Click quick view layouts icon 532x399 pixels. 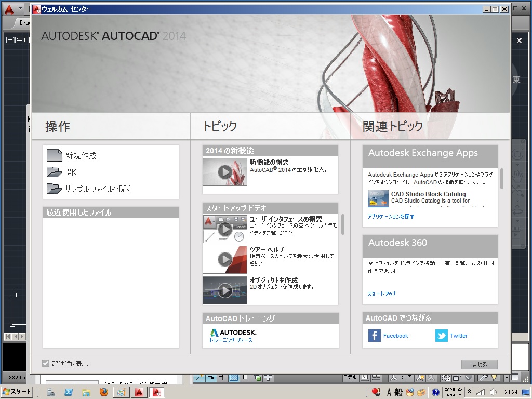(x=365, y=377)
